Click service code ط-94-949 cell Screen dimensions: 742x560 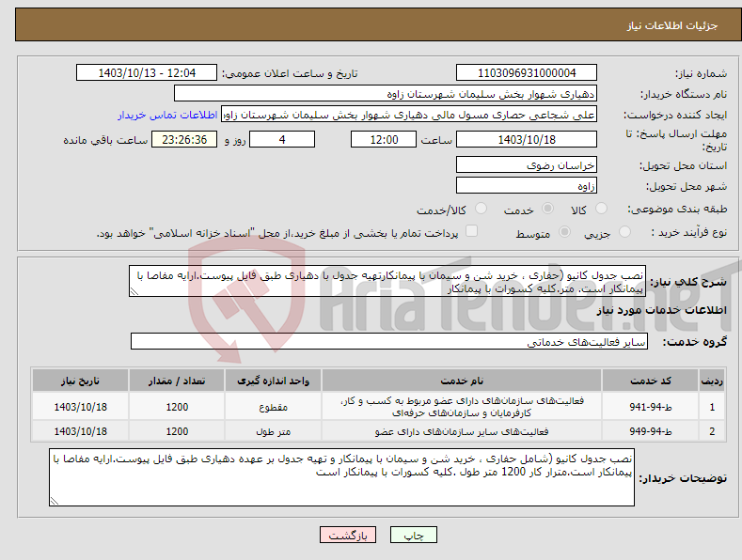pyautogui.click(x=650, y=431)
